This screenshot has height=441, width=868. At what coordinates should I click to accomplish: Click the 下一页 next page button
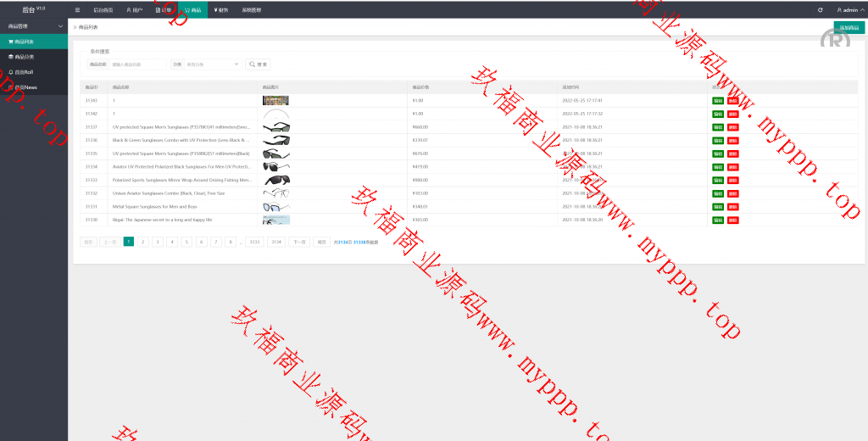point(298,242)
